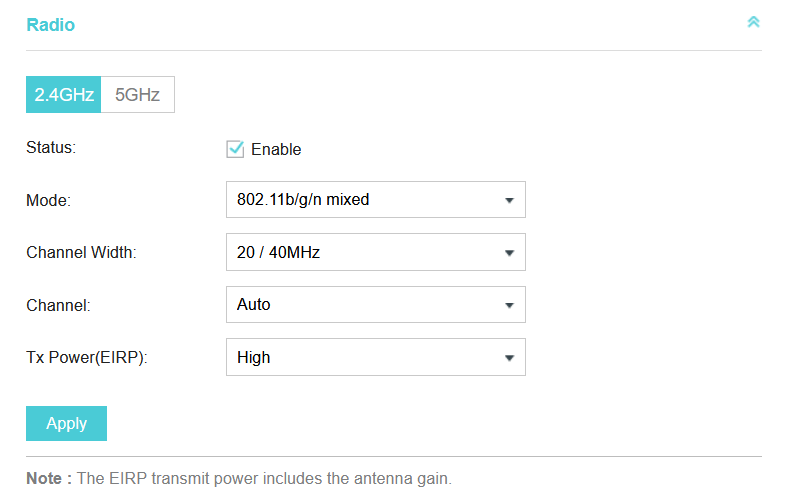
Task: Click the Mode dropdown arrow icon
Action: 509,200
